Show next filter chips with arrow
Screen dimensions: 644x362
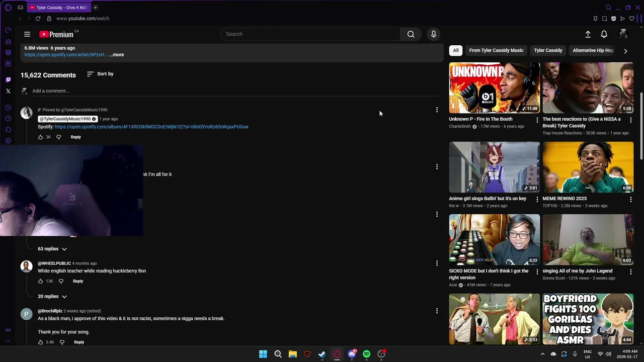point(625,51)
